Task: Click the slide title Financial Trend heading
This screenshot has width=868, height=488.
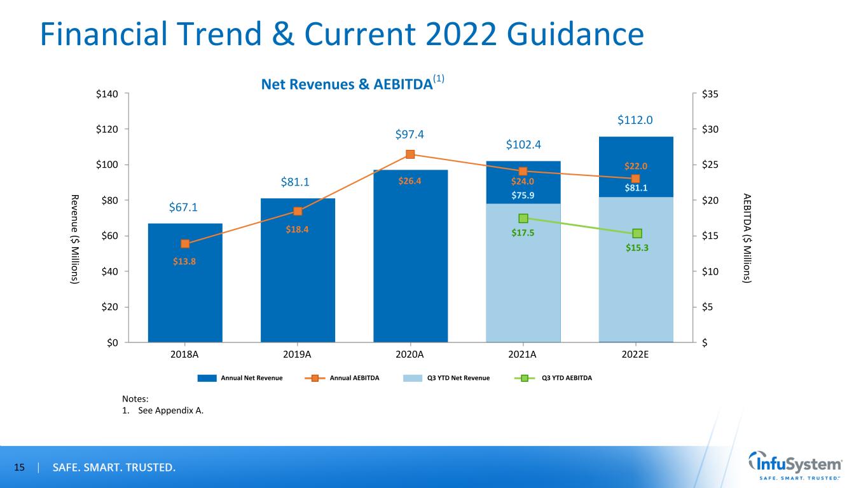Action: click(x=341, y=35)
